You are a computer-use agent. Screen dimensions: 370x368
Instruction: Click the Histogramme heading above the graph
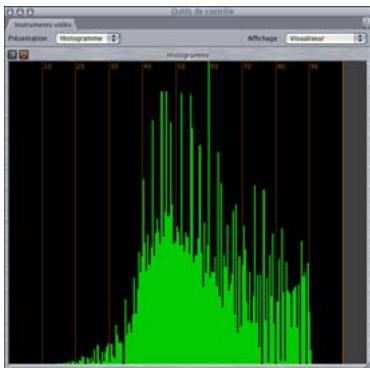[x=188, y=55]
